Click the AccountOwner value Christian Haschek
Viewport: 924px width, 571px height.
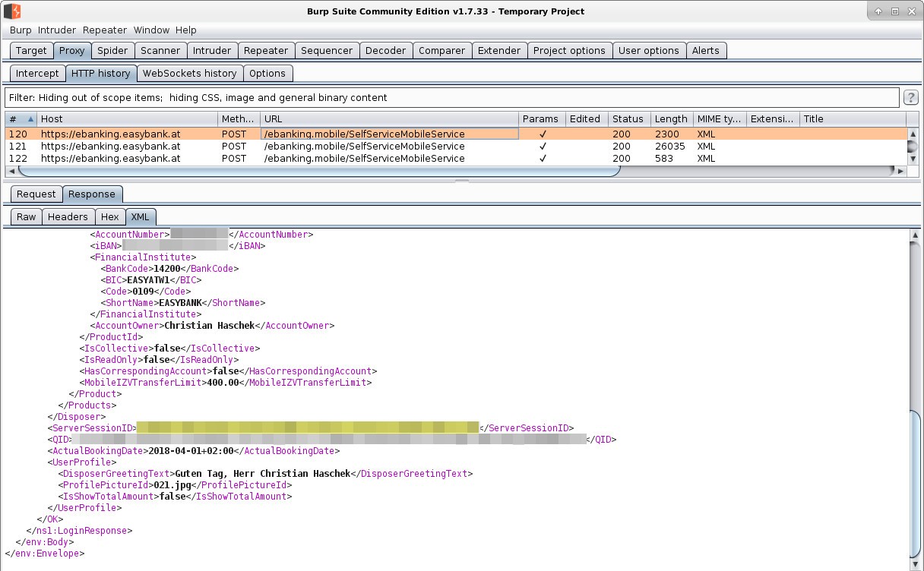click(x=209, y=326)
